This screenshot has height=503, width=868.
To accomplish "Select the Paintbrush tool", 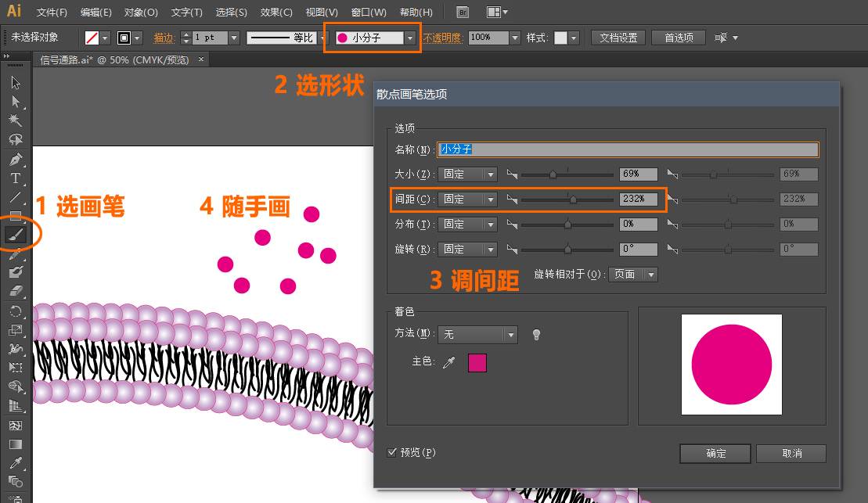I will (16, 235).
